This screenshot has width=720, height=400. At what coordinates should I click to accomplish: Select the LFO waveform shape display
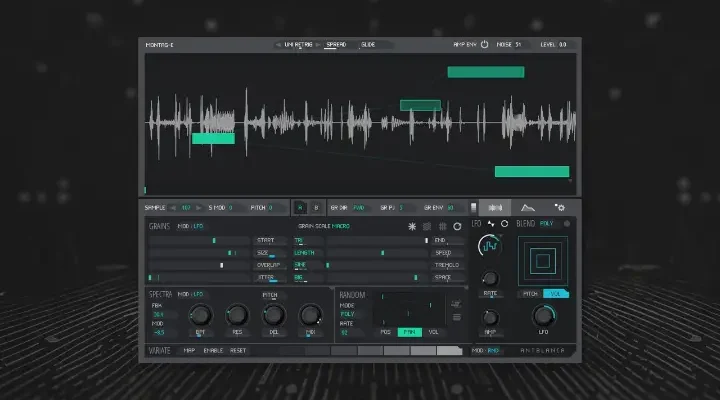(x=490, y=246)
